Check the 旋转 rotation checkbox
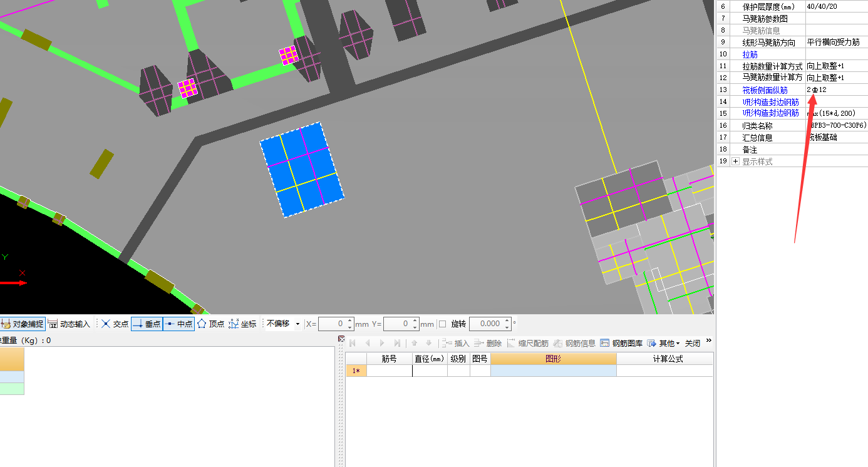868x467 pixels. [x=443, y=324]
